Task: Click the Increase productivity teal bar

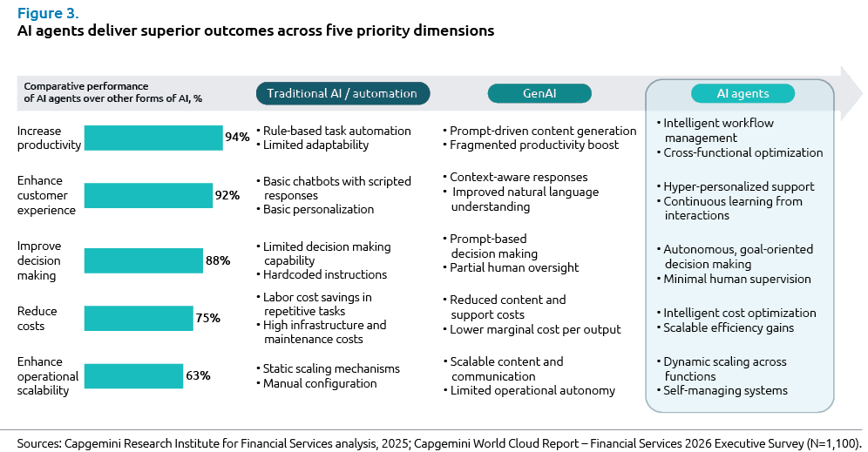Action: click(153, 138)
